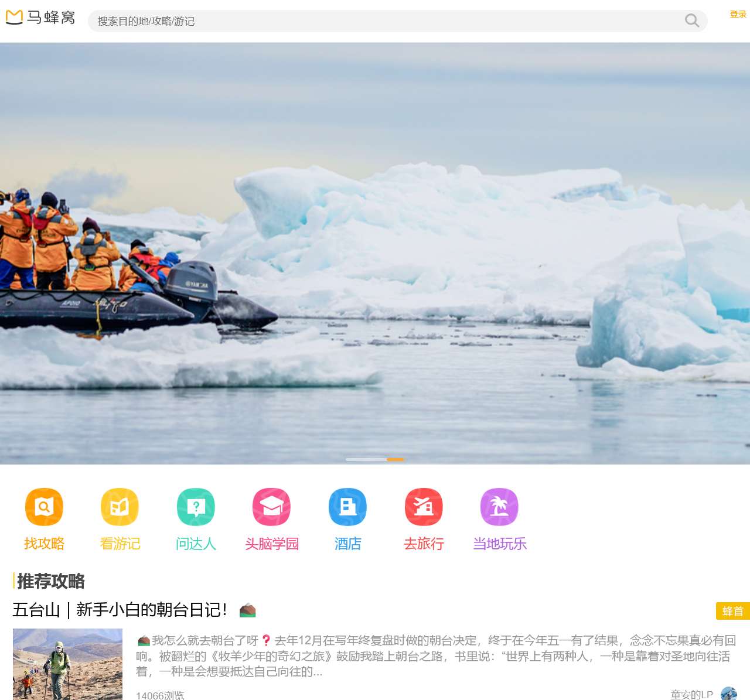Open the 找攻略 guide search icon
Viewport: 750px width, 700px height.
(x=44, y=507)
